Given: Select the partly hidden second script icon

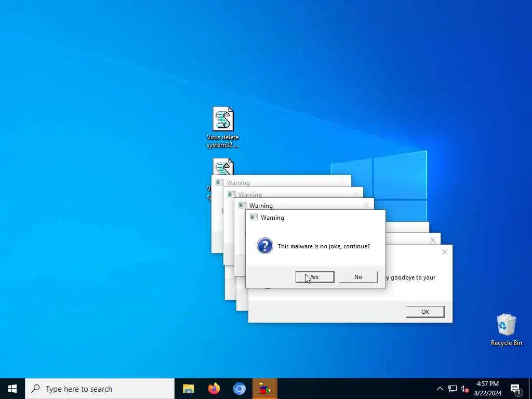Looking at the screenshot, I should tap(222, 167).
